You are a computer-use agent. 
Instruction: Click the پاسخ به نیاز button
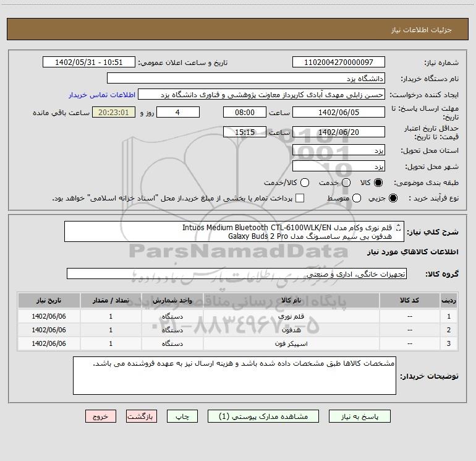360,416
